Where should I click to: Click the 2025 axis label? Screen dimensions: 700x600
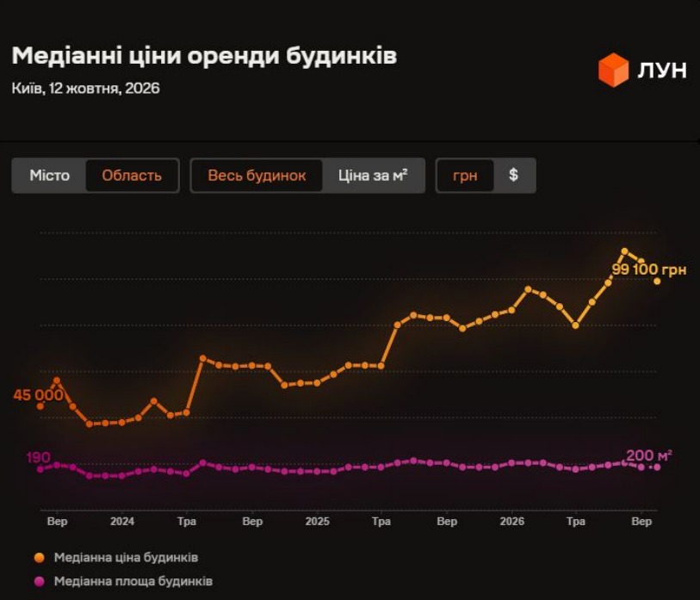click(317, 521)
